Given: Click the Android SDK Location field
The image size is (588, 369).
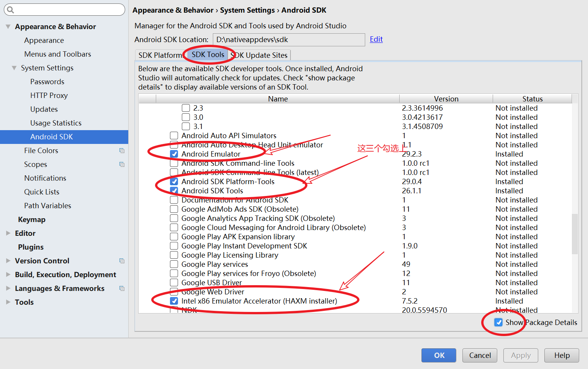Looking at the screenshot, I should pos(289,39).
